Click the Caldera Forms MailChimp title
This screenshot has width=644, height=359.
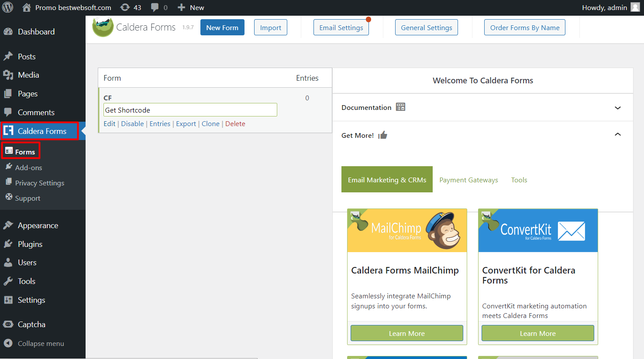[x=405, y=270]
